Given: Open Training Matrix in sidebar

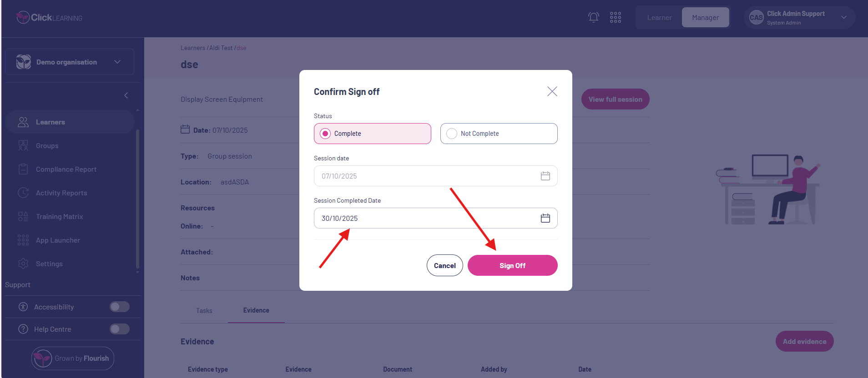Looking at the screenshot, I should click(59, 217).
